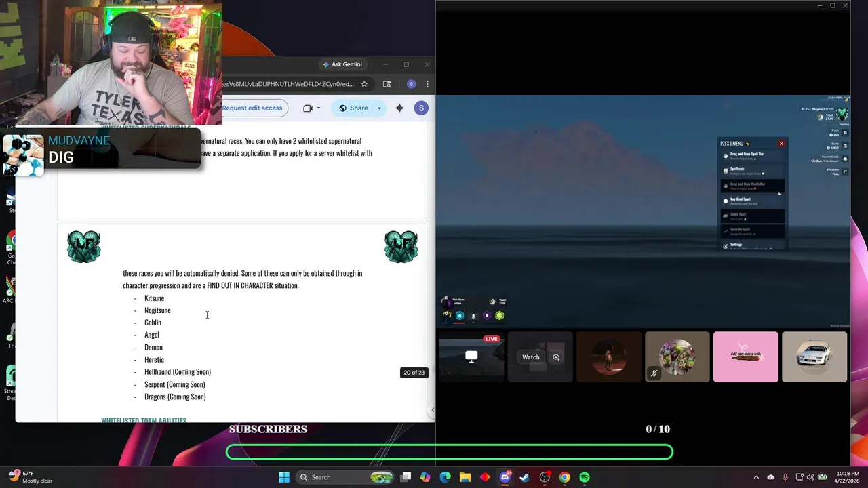The height and width of the screenshot is (488, 868).
Task: Open the Meet video call icon in Docs
Action: coord(308,108)
